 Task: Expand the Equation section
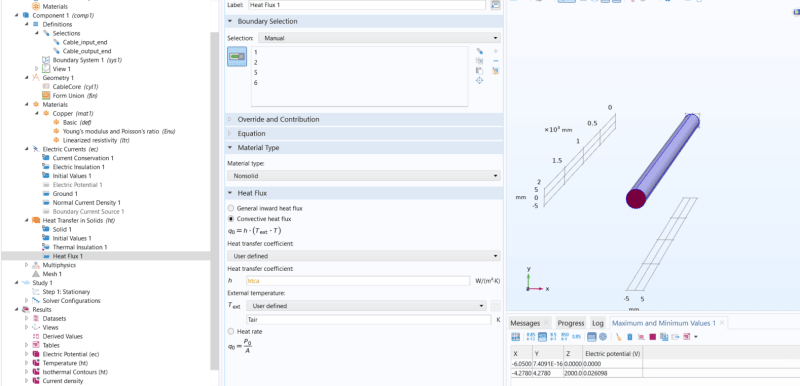(229, 134)
